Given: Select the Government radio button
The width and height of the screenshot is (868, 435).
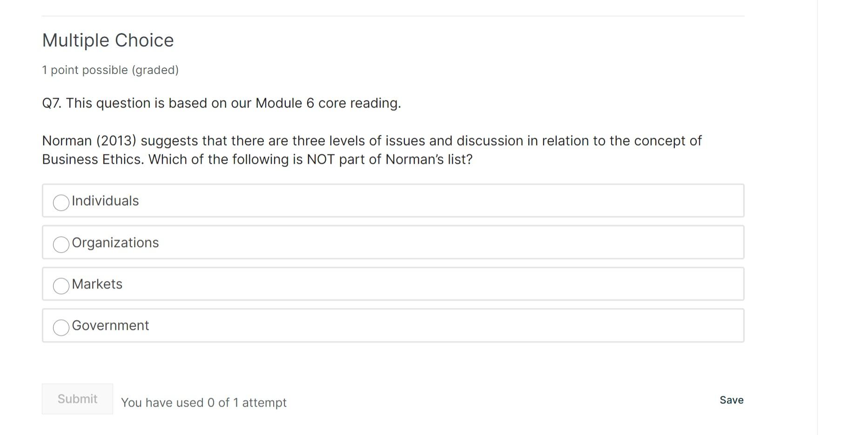Looking at the screenshot, I should (x=61, y=328).
